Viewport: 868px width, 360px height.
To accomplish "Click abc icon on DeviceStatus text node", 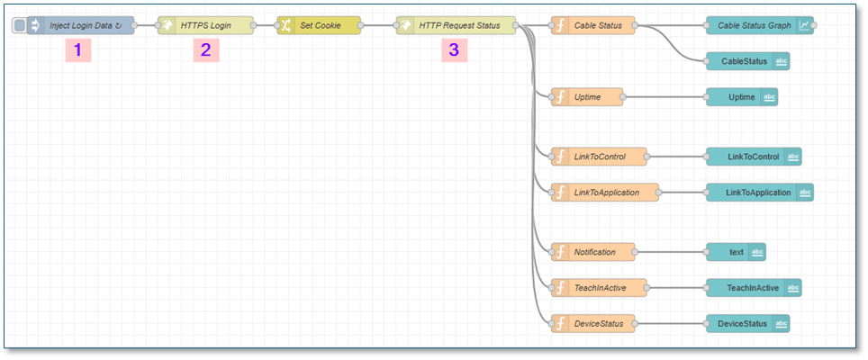I will click(x=781, y=323).
